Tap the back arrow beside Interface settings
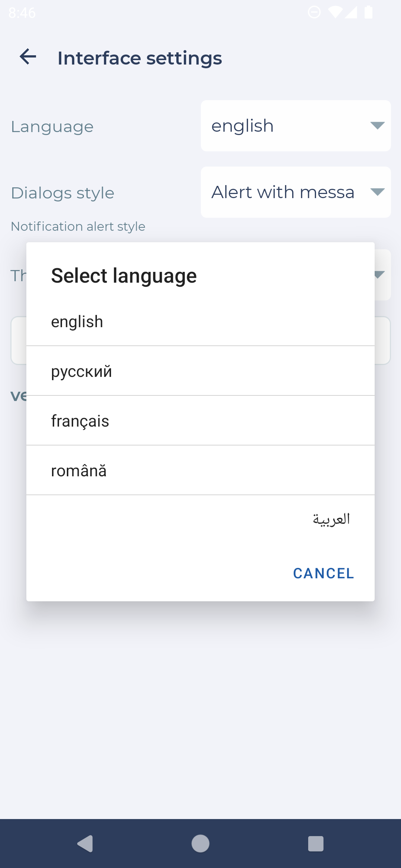 click(x=28, y=57)
